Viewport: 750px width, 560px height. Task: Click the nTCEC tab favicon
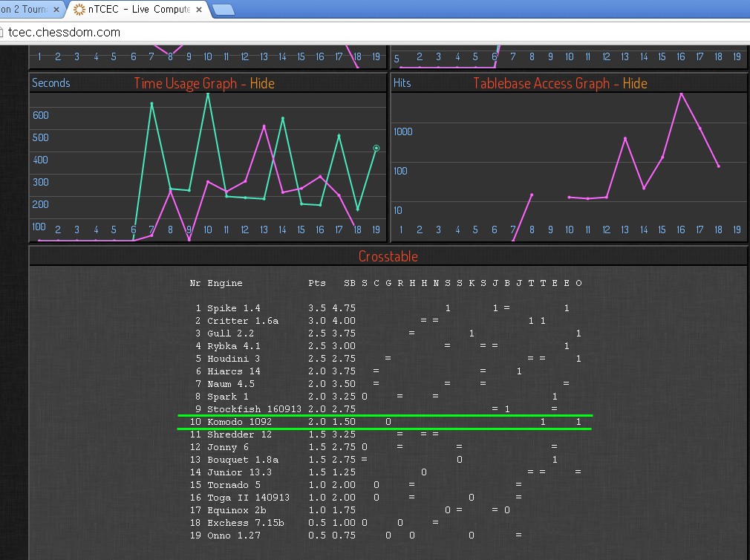79,9
